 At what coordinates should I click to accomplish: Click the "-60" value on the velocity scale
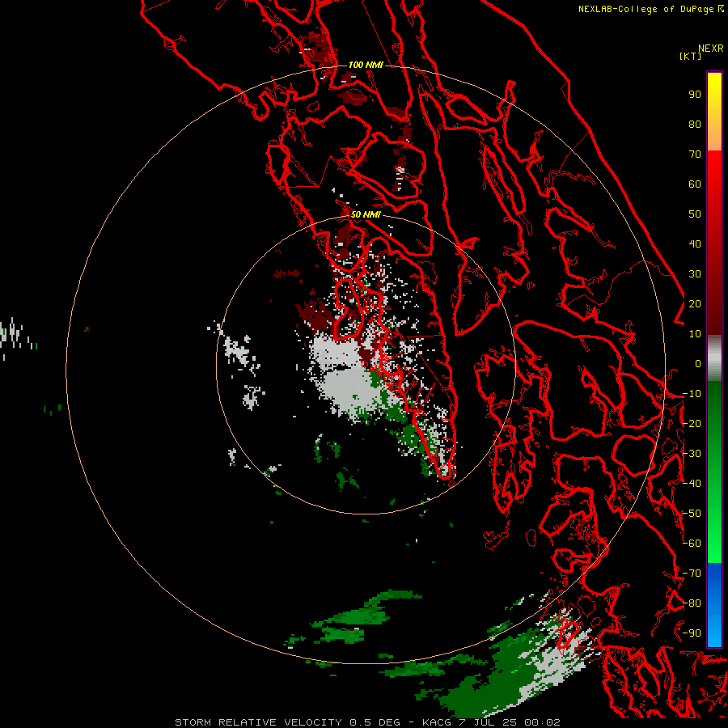coord(692,544)
